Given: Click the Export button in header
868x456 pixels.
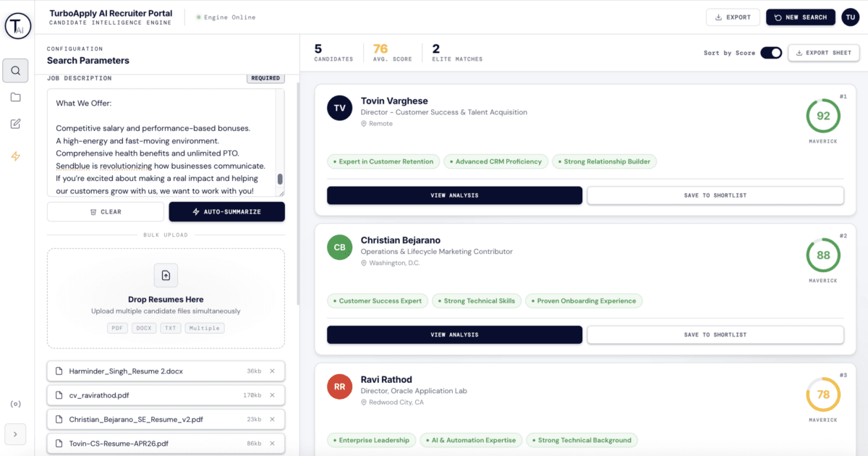Looking at the screenshot, I should click(733, 17).
